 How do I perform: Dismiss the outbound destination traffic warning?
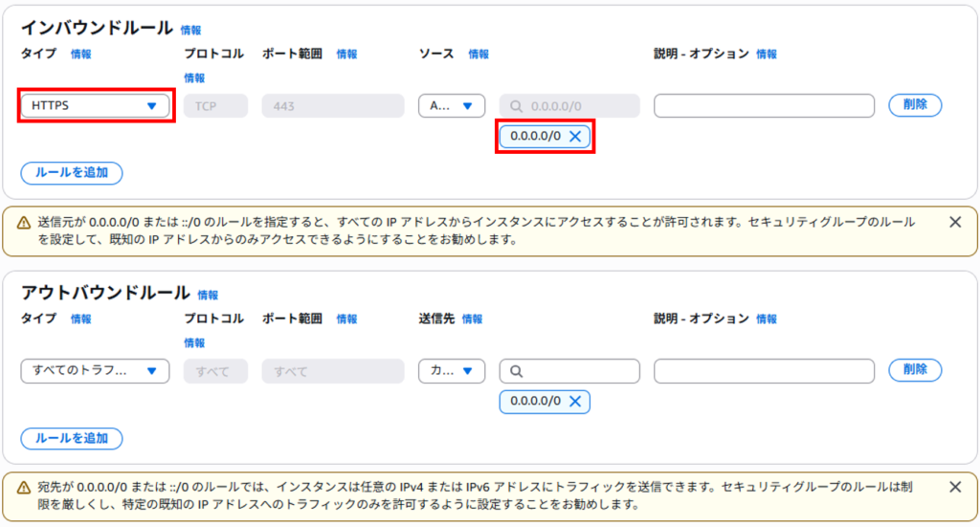pyautogui.click(x=955, y=487)
